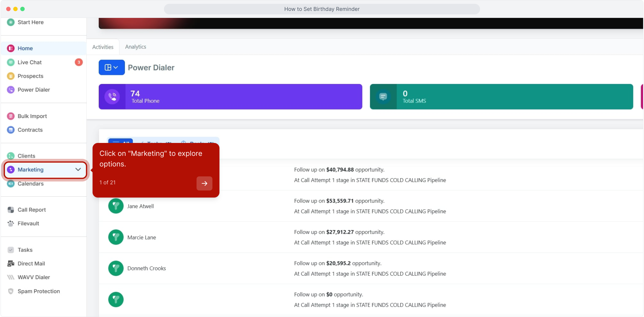Viewport: 644px width, 317px height.
Task: Click the green Total SMS stat card
Action: (x=501, y=97)
